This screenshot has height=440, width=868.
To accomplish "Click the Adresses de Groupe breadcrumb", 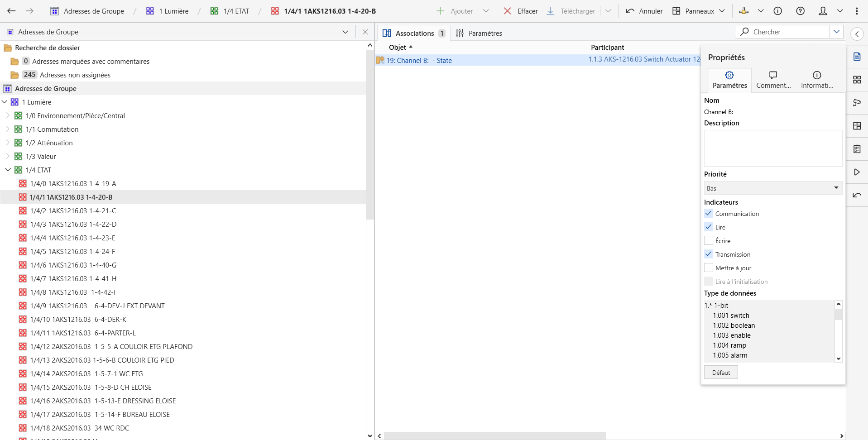I will tap(87, 11).
